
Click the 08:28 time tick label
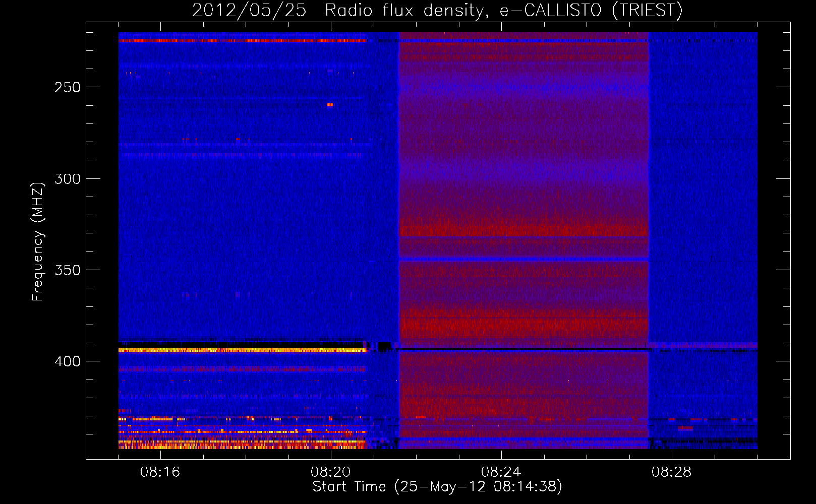[x=671, y=472]
